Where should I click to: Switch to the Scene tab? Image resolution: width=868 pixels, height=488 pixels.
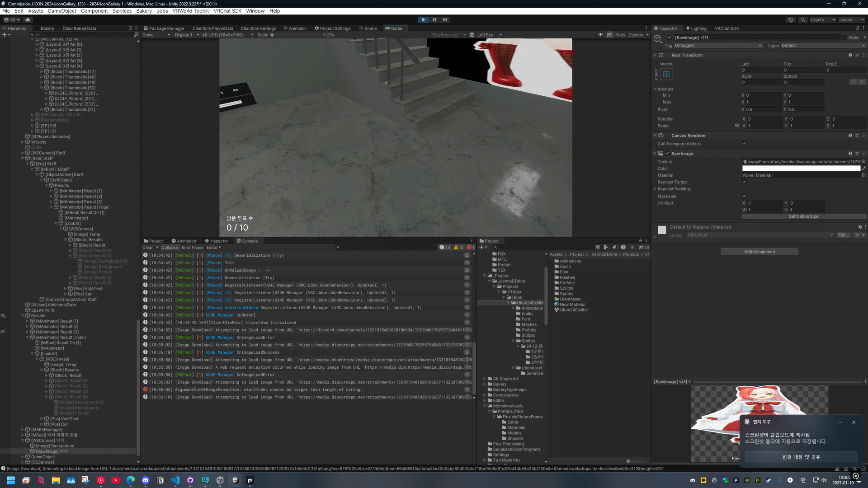[368, 28]
